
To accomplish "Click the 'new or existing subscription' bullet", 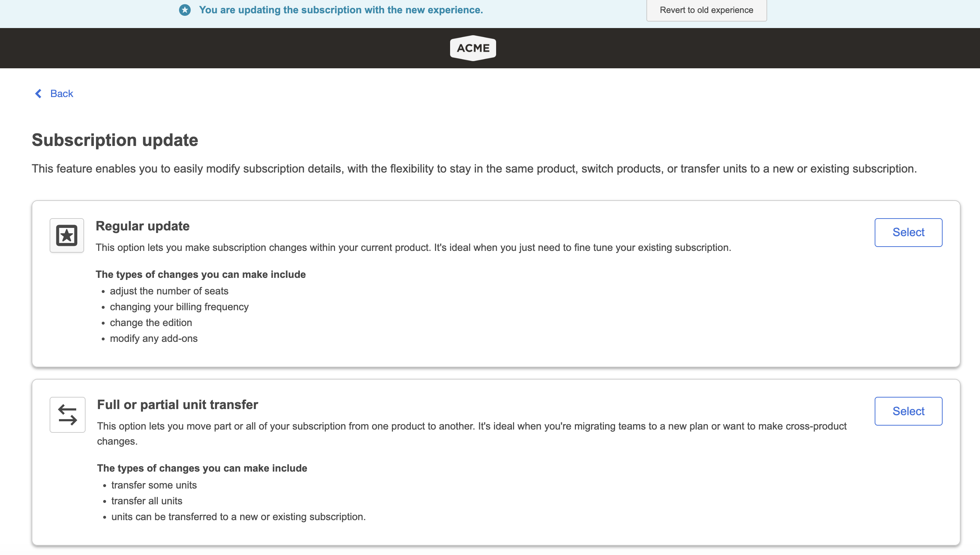I will pos(238,517).
